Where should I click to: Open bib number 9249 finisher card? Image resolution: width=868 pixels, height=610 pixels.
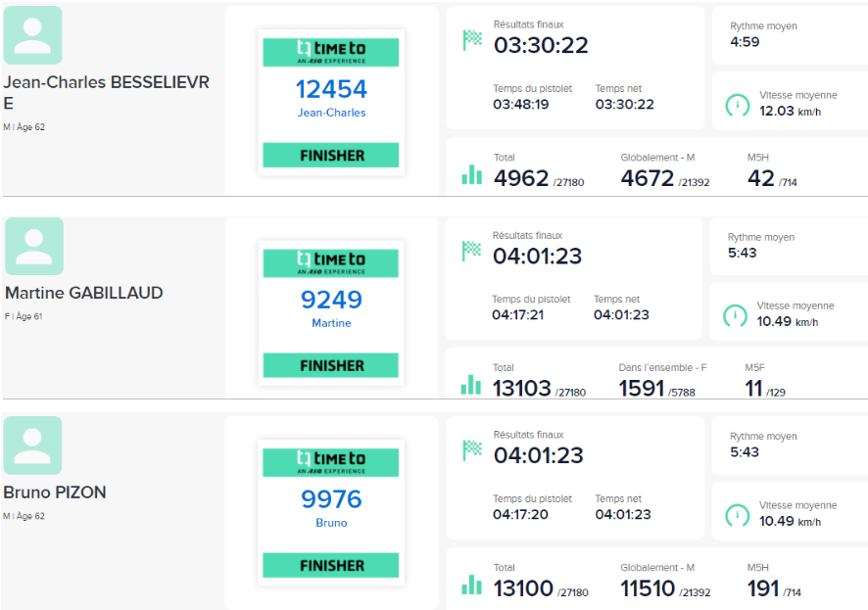coord(331,312)
